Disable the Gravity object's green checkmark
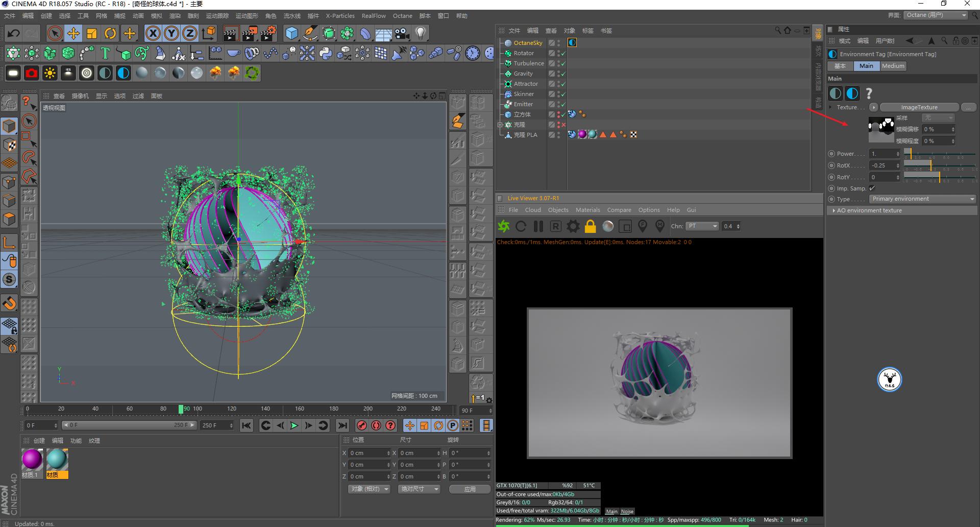The height and width of the screenshot is (527, 980). point(562,74)
